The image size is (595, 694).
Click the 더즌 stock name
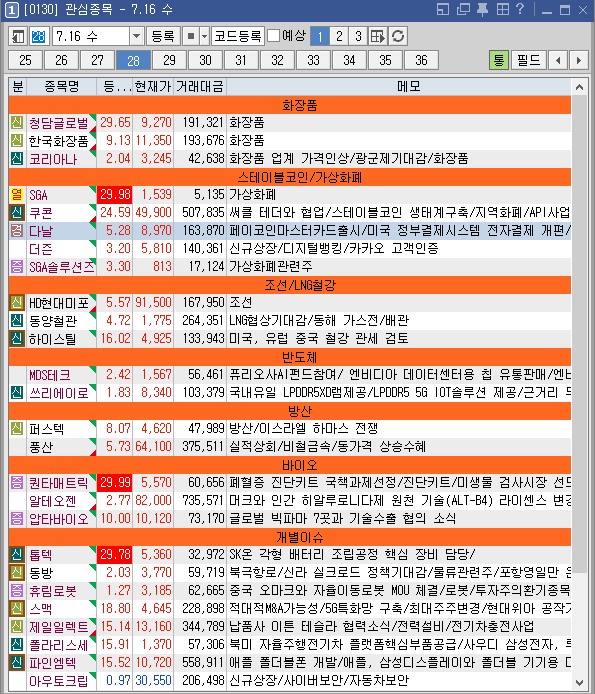(41, 249)
